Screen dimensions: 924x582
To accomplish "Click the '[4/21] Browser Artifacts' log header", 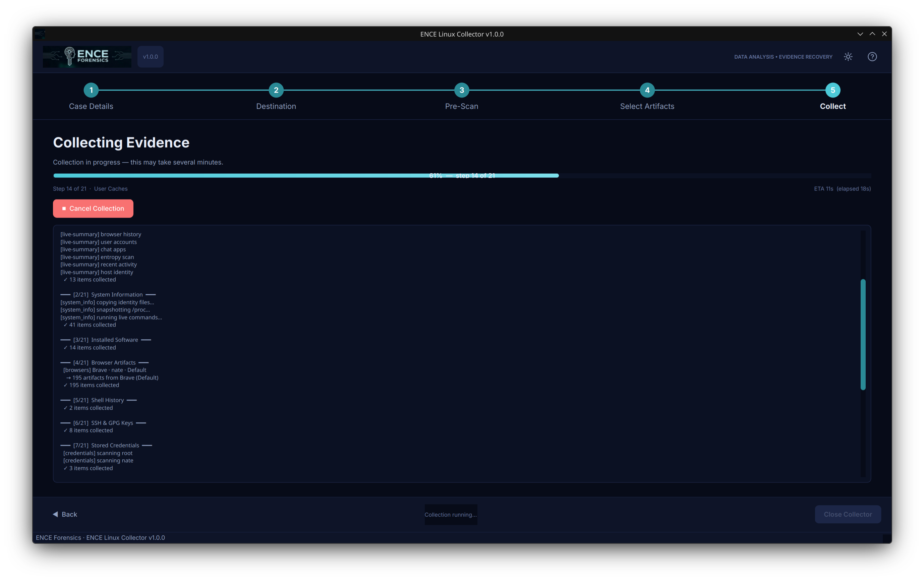I will tap(104, 362).
